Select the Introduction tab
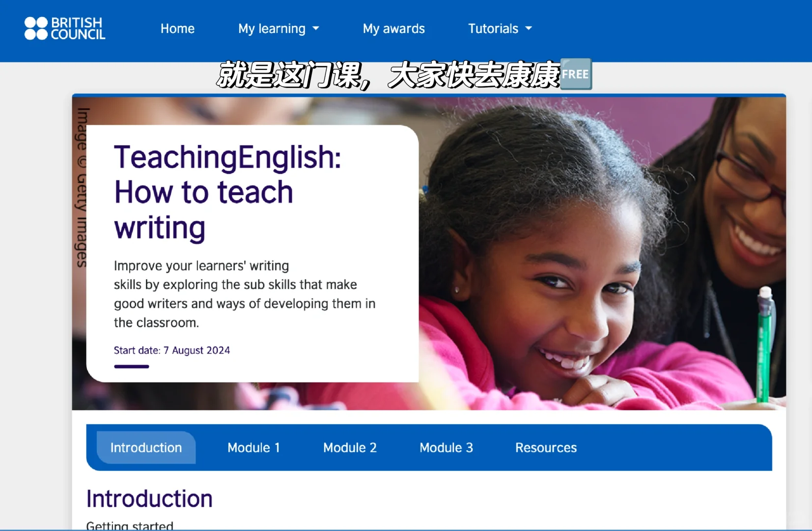 click(x=146, y=447)
